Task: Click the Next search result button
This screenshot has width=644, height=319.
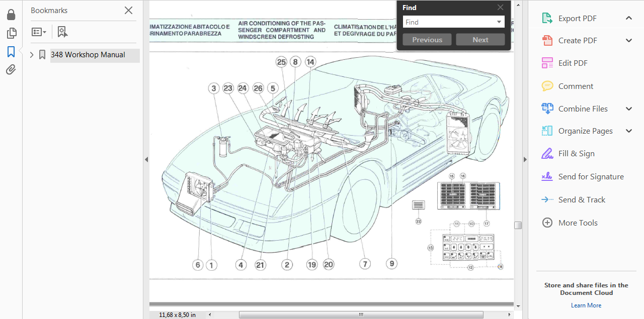Action: (480, 40)
